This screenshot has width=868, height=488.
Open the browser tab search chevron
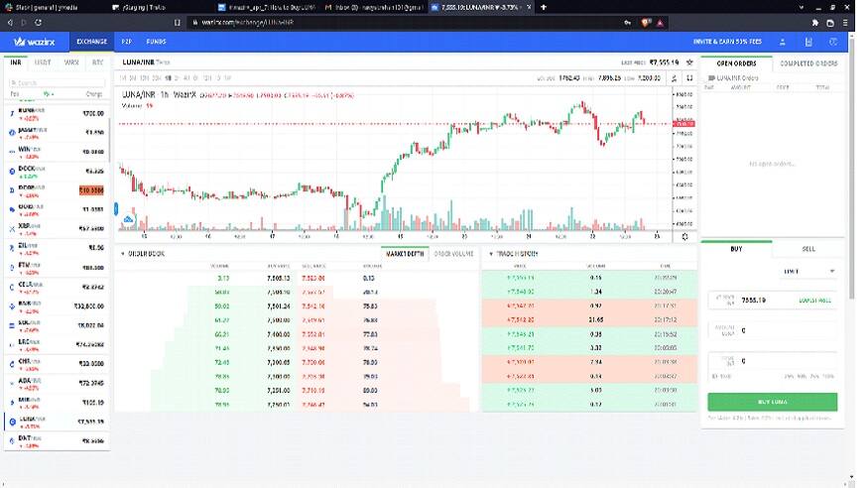point(801,7)
